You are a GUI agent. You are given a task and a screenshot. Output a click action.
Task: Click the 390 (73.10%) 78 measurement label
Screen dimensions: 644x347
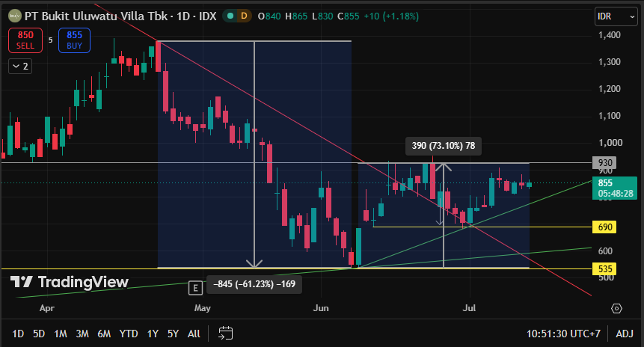tap(443, 146)
